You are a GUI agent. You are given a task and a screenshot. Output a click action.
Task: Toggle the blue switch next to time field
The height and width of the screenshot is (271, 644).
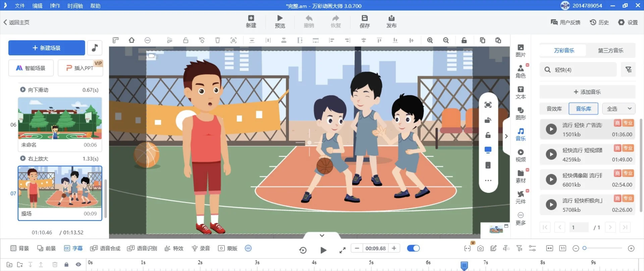tap(413, 248)
